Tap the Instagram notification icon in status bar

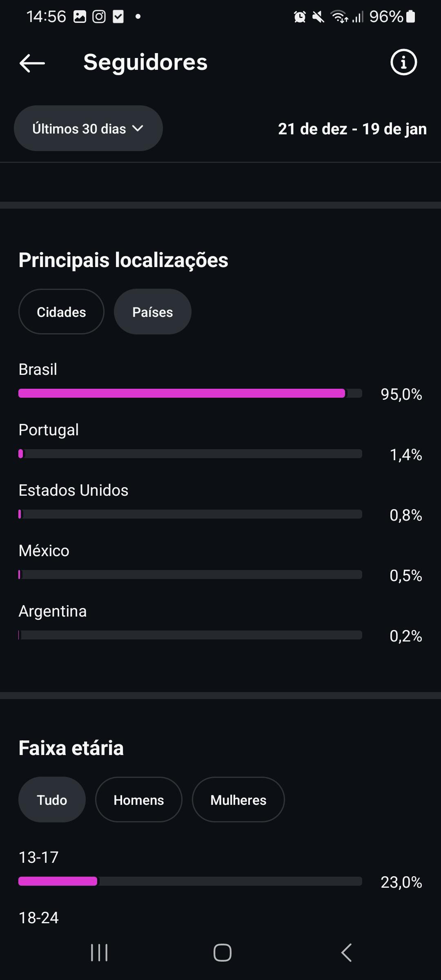pos(99,17)
